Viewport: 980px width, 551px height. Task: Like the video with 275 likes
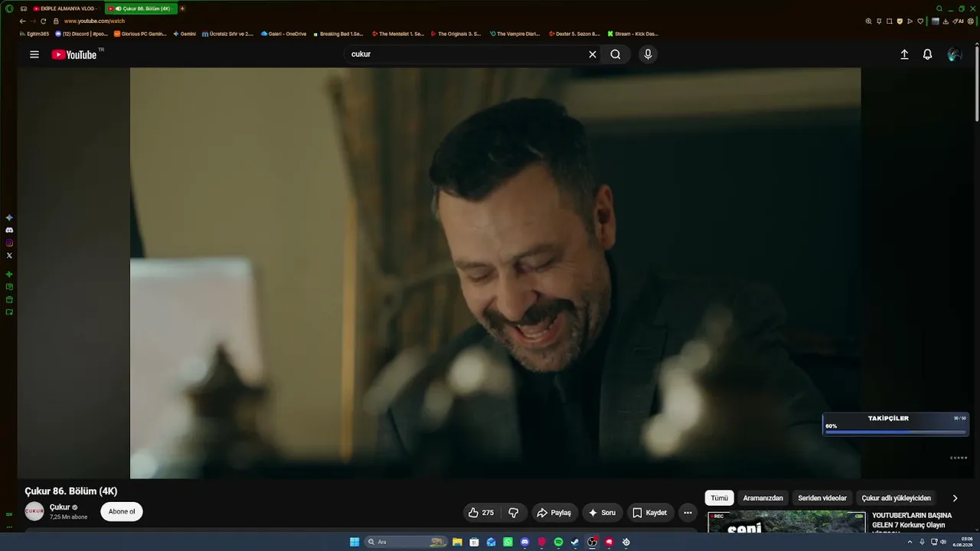coord(482,513)
